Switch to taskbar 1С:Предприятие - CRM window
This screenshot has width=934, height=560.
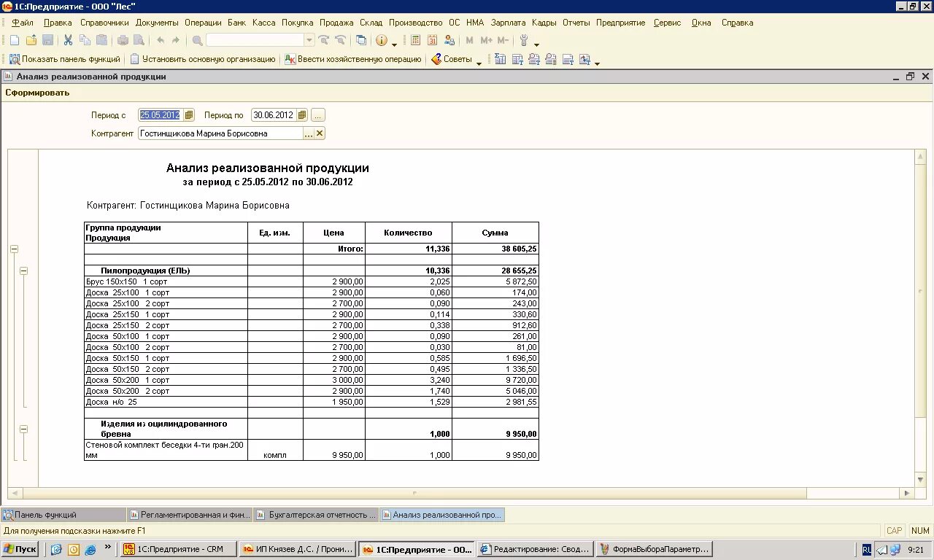coord(179,549)
